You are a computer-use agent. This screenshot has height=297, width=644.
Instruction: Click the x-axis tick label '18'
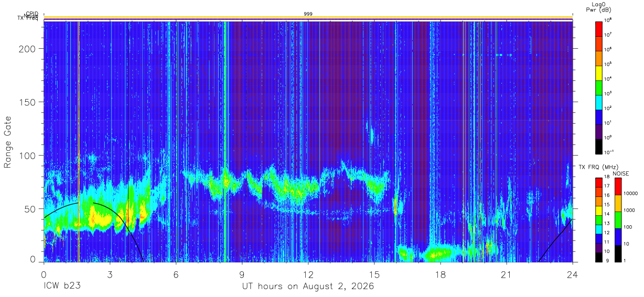[440, 274]
